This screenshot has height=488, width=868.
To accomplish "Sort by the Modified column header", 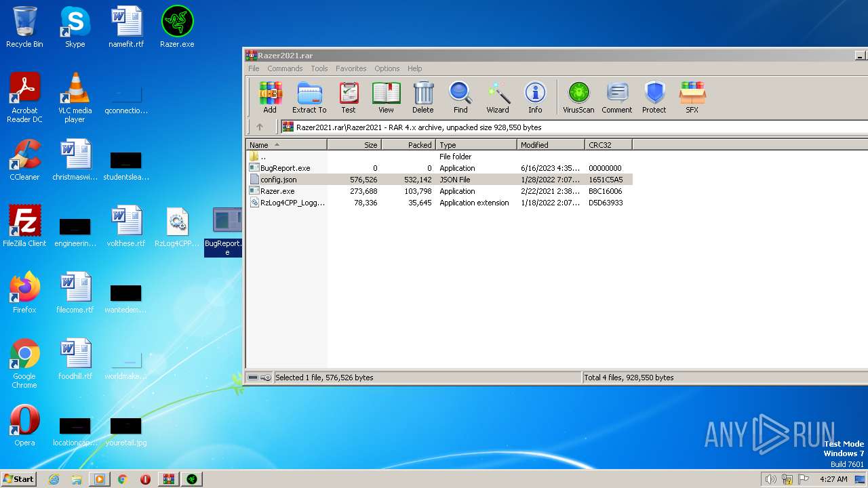I will 551,144.
